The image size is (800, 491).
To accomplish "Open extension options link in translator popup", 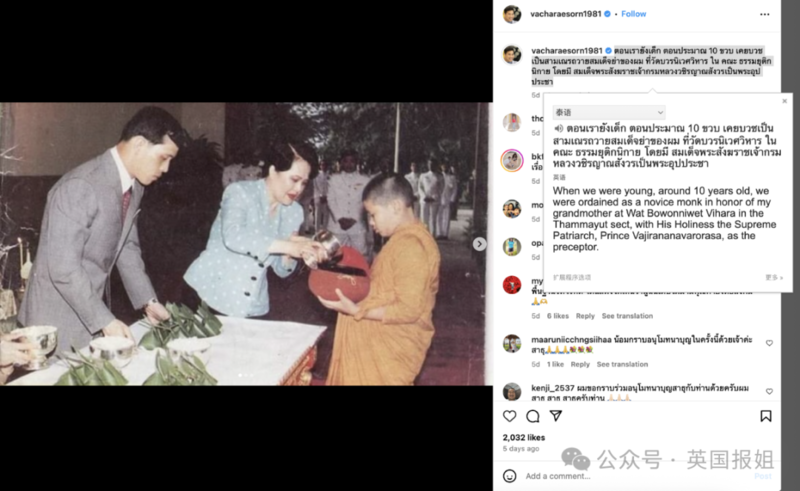I will [x=572, y=278].
